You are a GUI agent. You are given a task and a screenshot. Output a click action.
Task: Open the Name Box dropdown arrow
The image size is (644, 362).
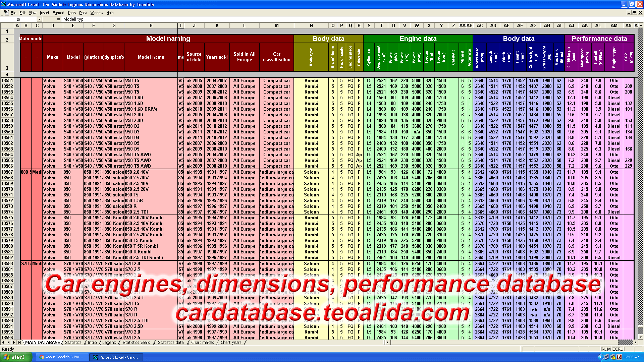(39, 19)
